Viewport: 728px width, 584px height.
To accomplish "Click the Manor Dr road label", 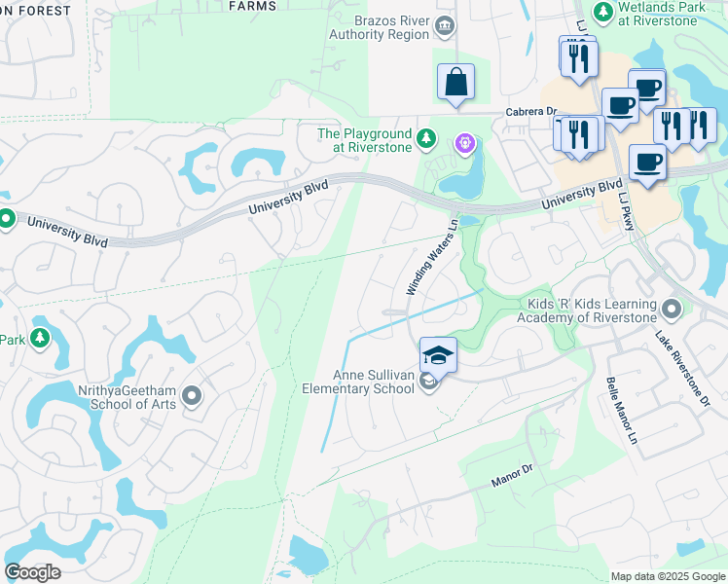I will [512, 475].
